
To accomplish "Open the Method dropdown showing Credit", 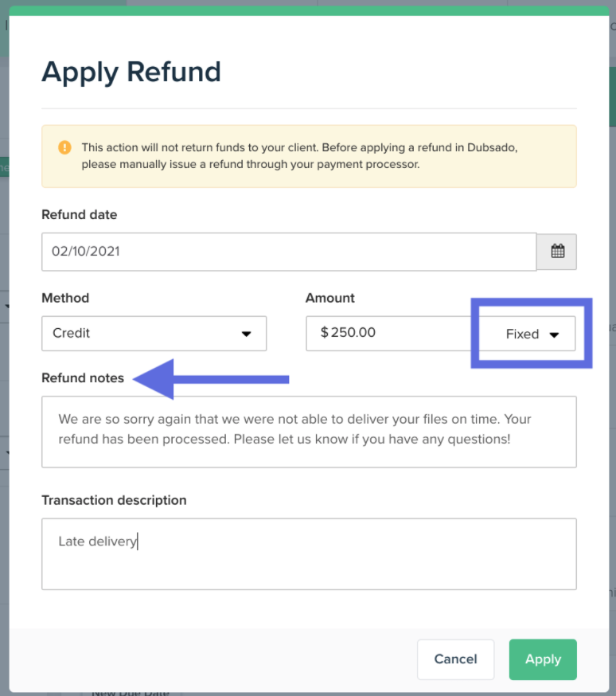I will click(154, 333).
